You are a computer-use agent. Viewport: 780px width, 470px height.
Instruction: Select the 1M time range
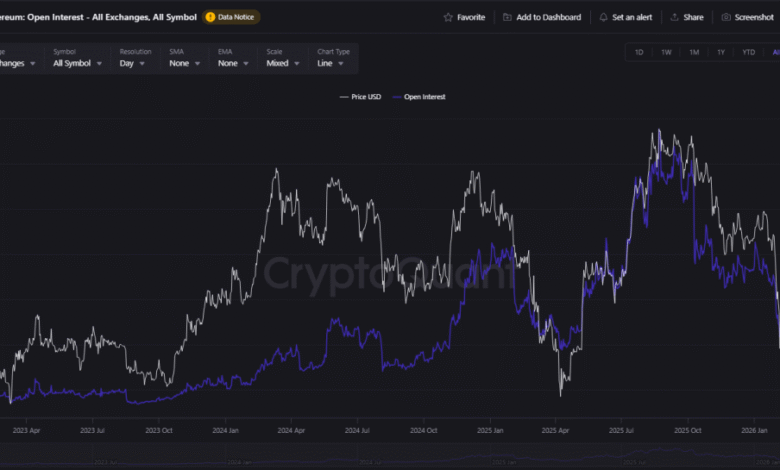pyautogui.click(x=694, y=52)
